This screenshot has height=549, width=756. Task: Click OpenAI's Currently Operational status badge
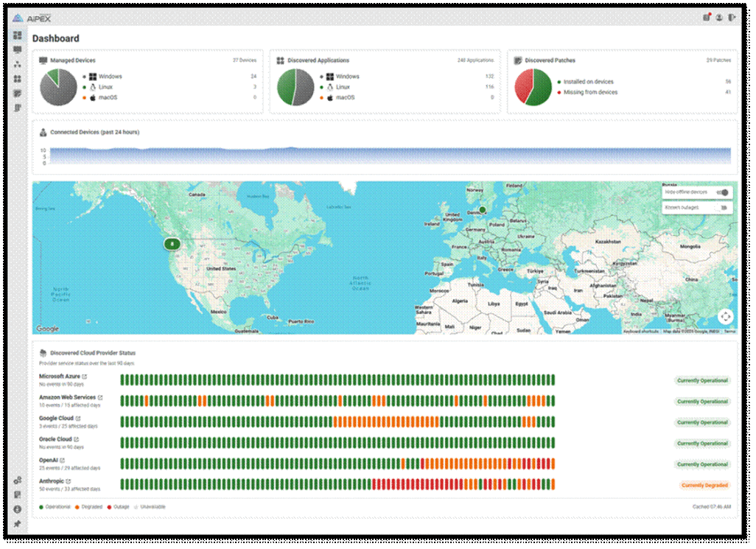pos(702,465)
